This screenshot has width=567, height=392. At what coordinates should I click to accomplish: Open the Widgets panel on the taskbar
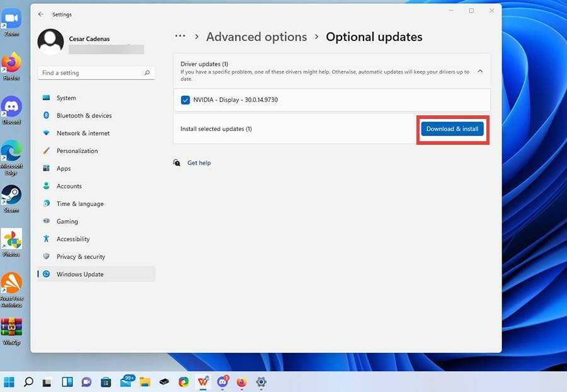tap(67, 382)
